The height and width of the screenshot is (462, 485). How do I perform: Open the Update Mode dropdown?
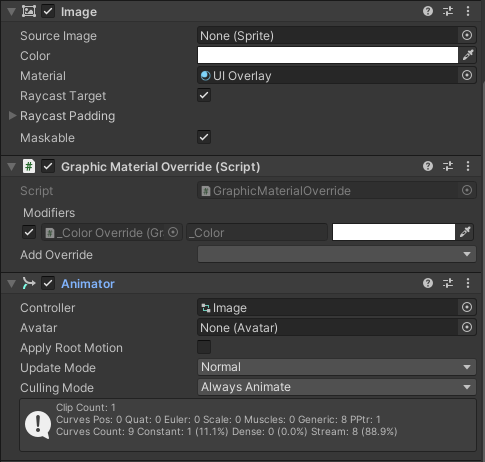pos(337,367)
